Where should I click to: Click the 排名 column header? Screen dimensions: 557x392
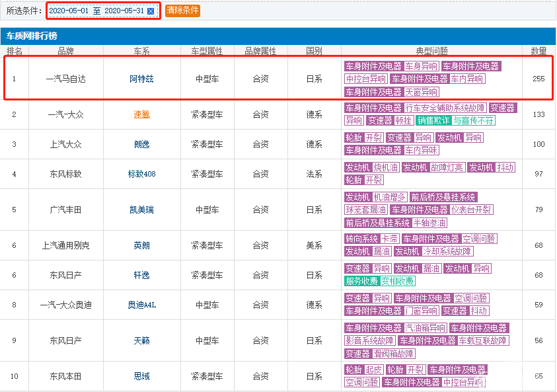click(x=14, y=51)
